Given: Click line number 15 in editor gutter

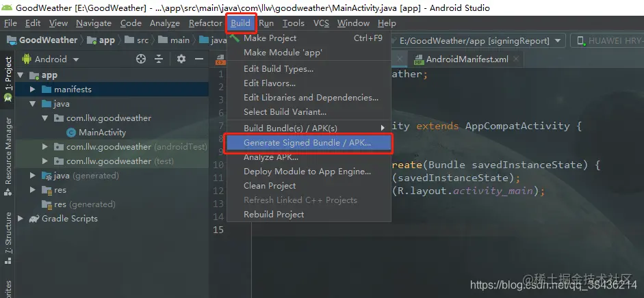Looking at the screenshot, I should coord(218,230).
